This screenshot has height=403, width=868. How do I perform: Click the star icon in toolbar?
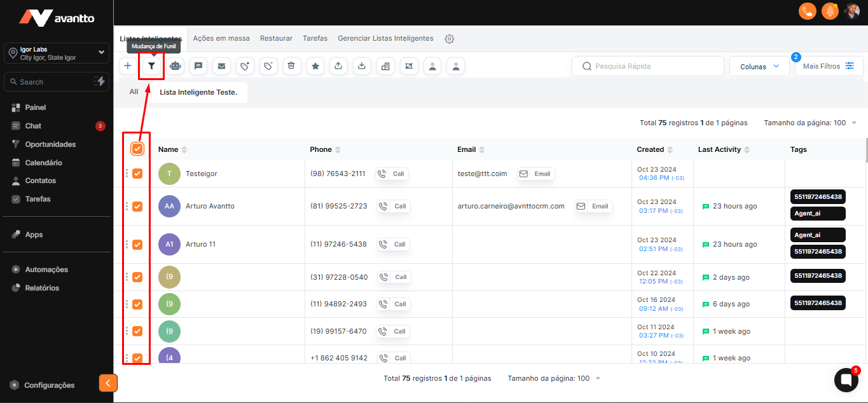[x=315, y=66]
